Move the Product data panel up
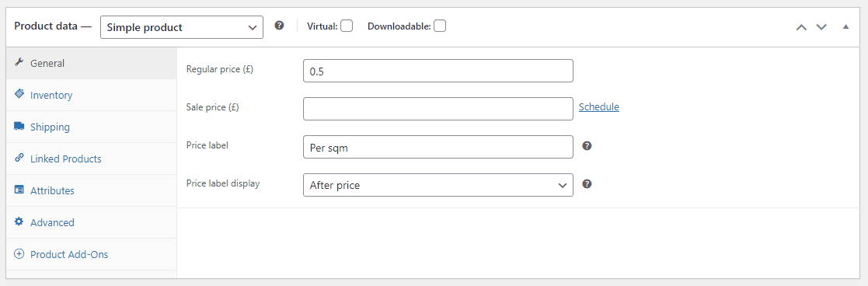Screen dimensions: 868x286 [x=801, y=26]
